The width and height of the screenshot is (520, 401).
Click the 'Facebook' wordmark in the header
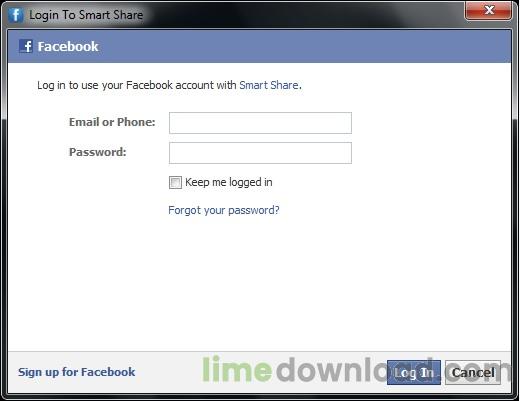(x=68, y=46)
